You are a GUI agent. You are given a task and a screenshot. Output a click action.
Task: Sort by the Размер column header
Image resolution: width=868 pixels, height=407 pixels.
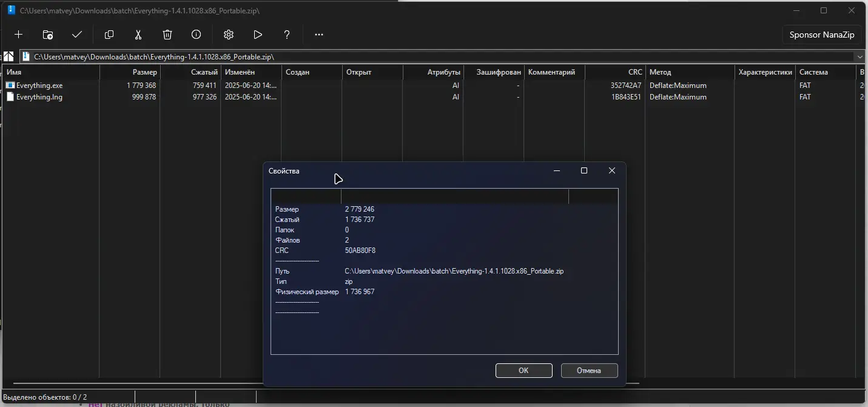130,72
